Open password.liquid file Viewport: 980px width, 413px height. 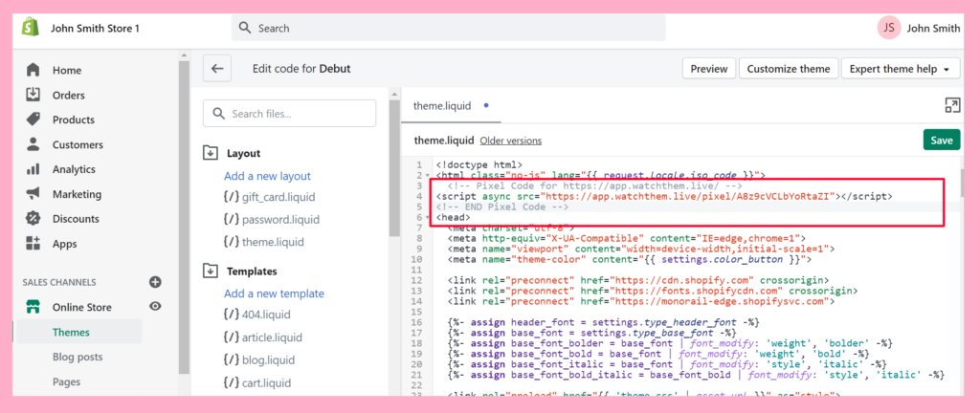[x=271, y=220]
